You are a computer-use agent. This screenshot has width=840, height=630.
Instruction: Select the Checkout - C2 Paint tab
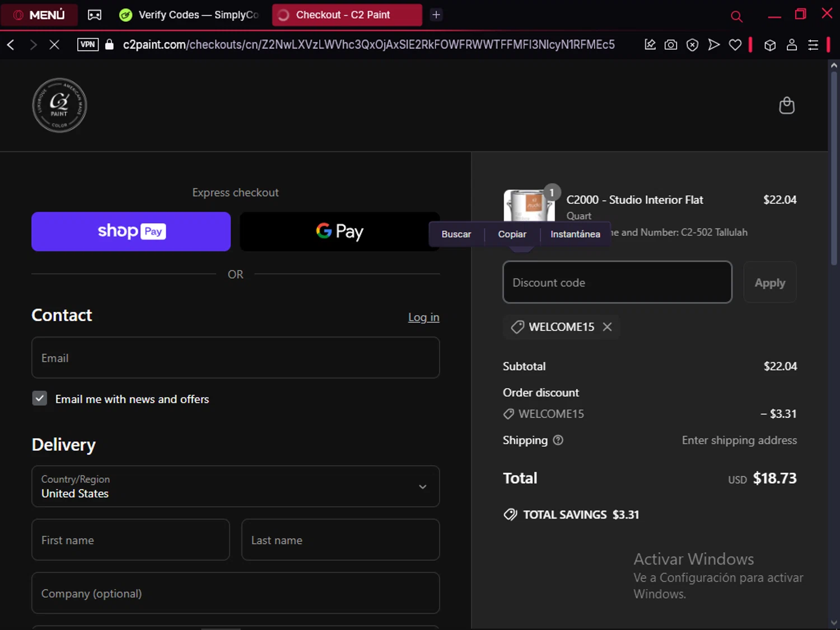pyautogui.click(x=347, y=15)
